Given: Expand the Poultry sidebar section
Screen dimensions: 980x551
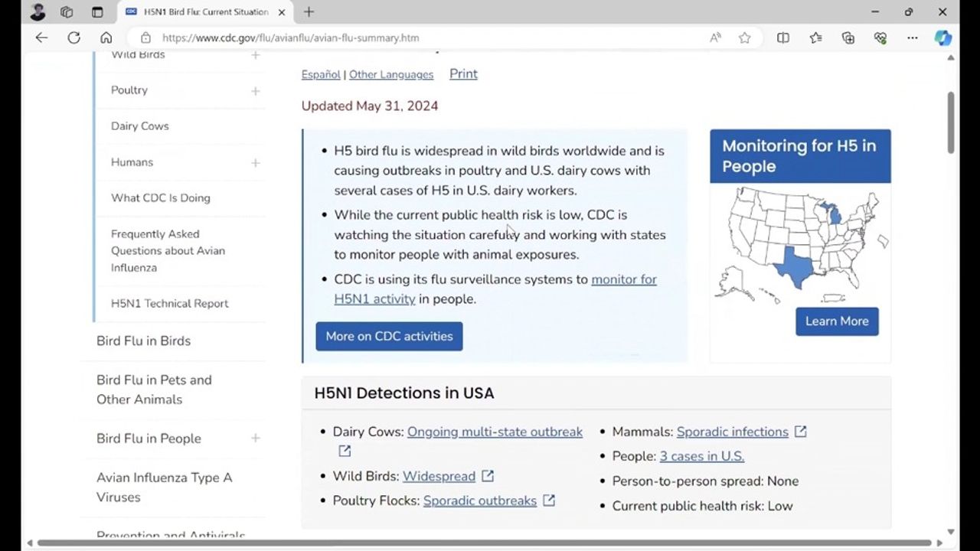Looking at the screenshot, I should click(255, 90).
